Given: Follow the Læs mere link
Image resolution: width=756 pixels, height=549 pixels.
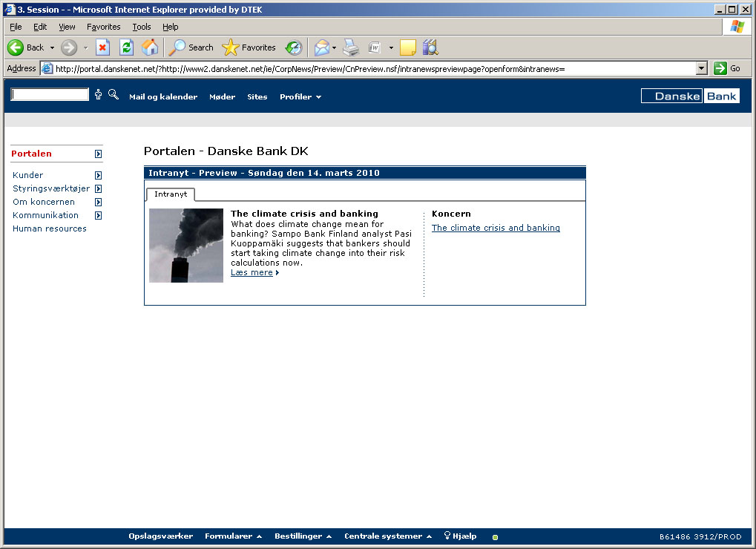Looking at the screenshot, I should tap(254, 273).
